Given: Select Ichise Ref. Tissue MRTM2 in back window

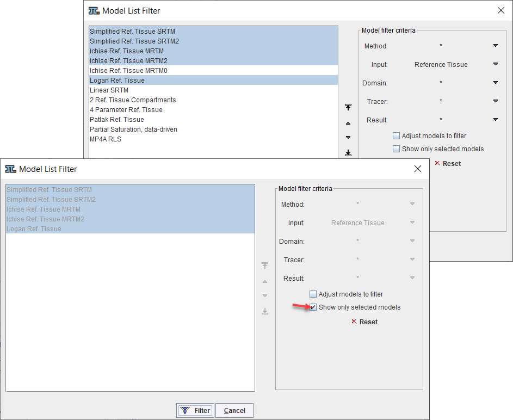Looking at the screenshot, I should (213, 61).
